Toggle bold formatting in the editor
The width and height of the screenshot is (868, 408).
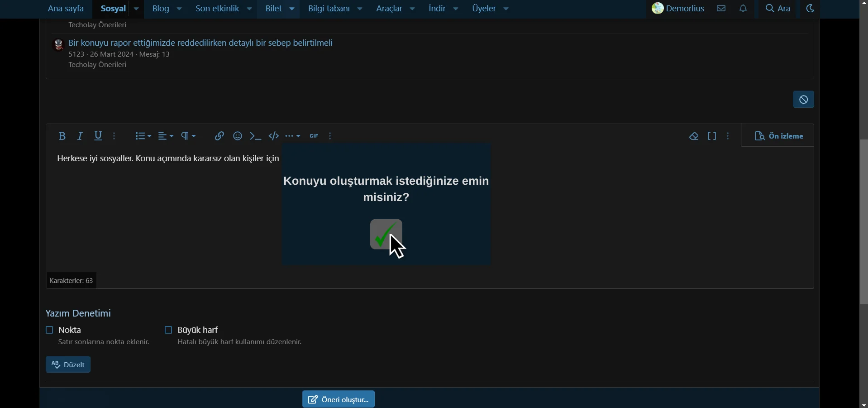click(x=62, y=136)
